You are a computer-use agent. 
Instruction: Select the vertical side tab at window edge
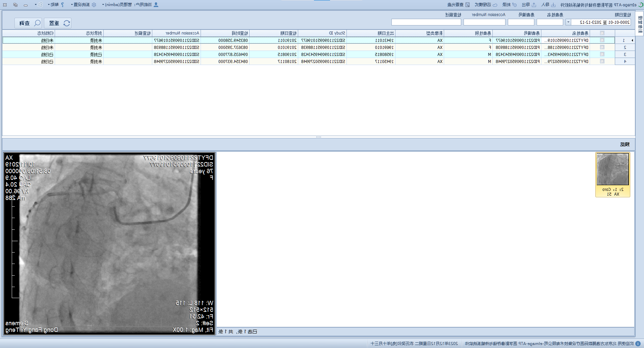(640, 23)
